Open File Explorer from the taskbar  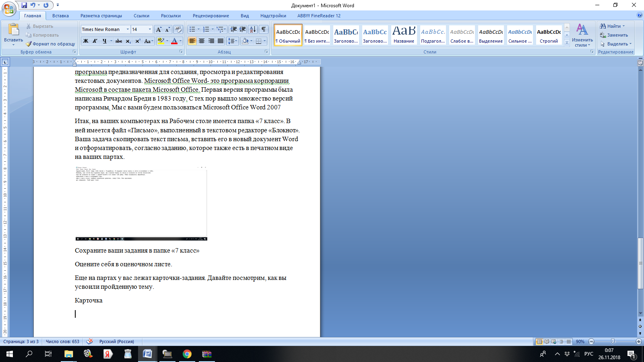click(68, 354)
